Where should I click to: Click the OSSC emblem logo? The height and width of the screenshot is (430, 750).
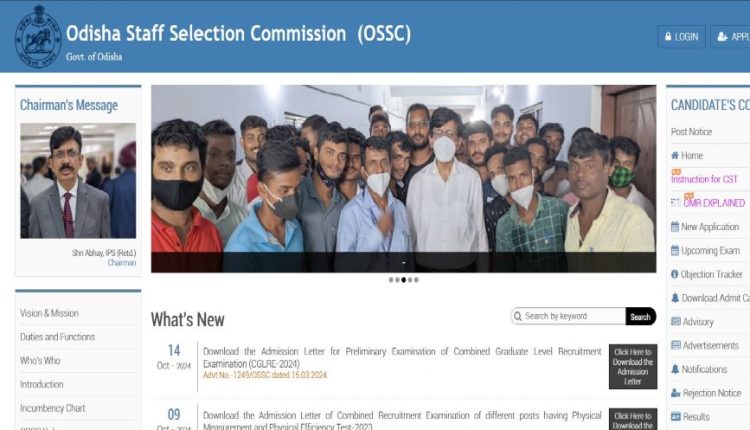coord(38,36)
